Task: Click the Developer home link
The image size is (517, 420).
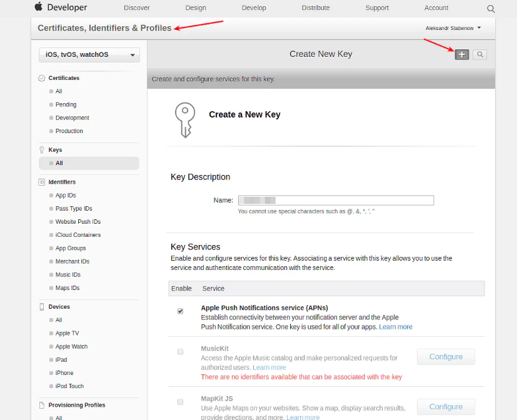Action: pyautogui.click(x=67, y=7)
